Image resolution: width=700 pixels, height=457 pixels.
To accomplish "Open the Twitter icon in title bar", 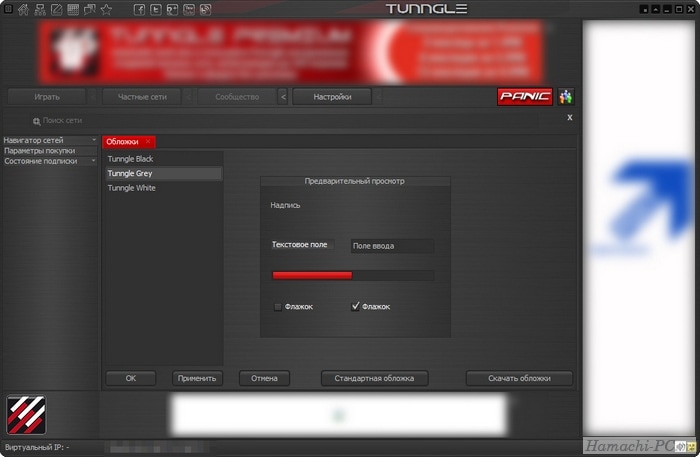I will point(156,9).
